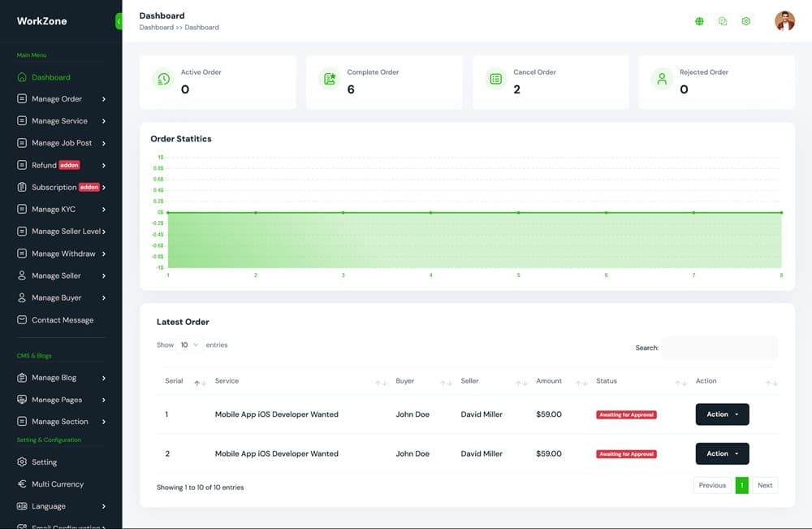This screenshot has height=529, width=812.
Task: Click the Active Order card icon
Action: click(163, 79)
